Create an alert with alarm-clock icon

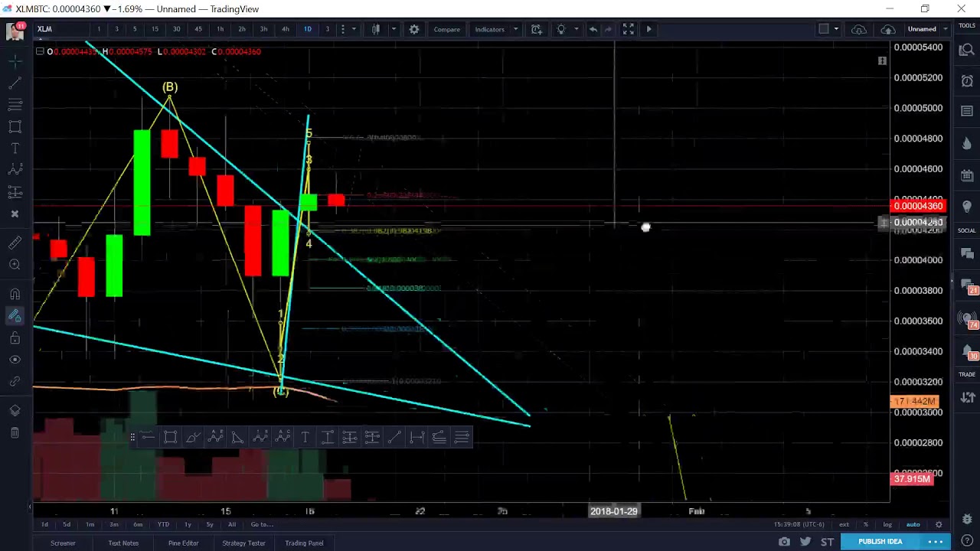click(x=537, y=29)
